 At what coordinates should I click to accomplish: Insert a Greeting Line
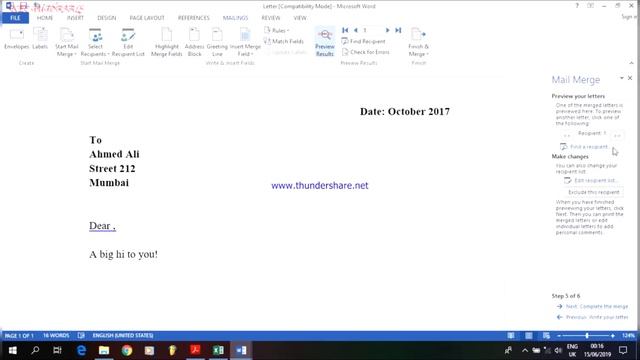[217, 42]
